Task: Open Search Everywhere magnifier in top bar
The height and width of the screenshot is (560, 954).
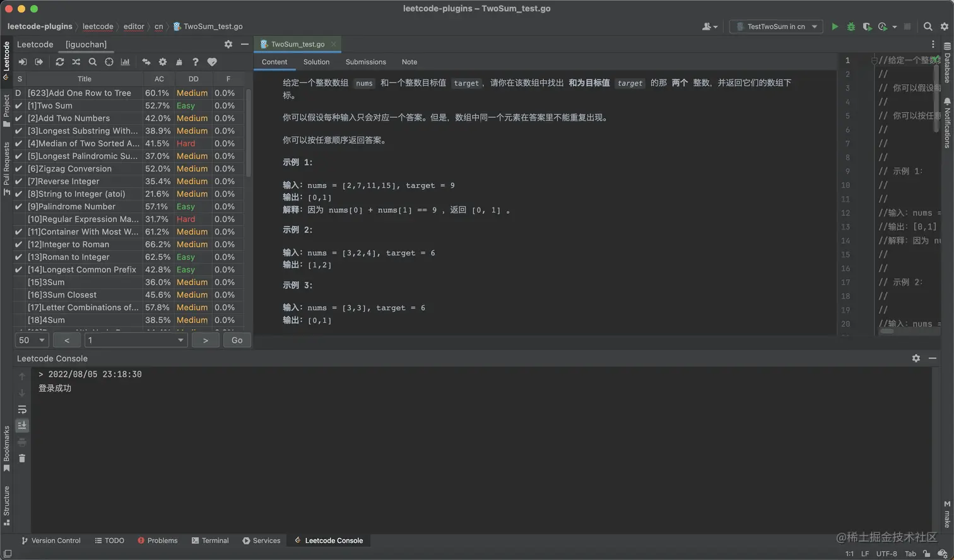Action: 928,26
